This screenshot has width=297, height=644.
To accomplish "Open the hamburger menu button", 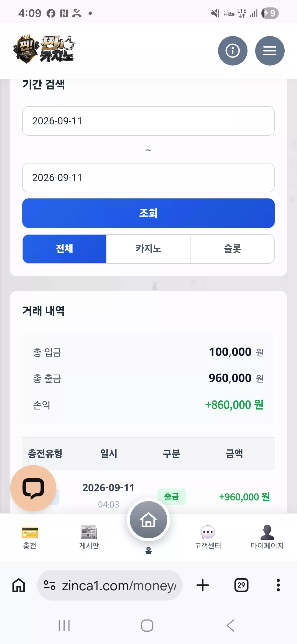I will [x=270, y=51].
